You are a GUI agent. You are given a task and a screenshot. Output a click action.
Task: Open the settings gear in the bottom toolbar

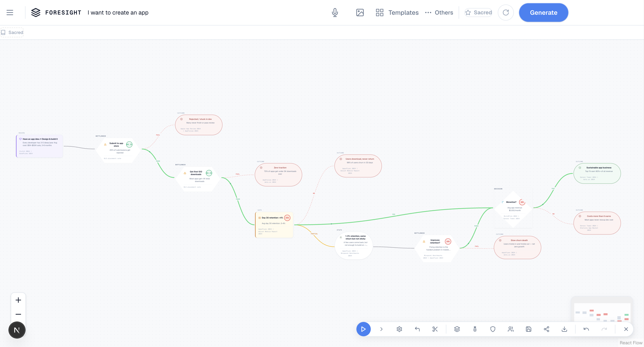[399, 329]
